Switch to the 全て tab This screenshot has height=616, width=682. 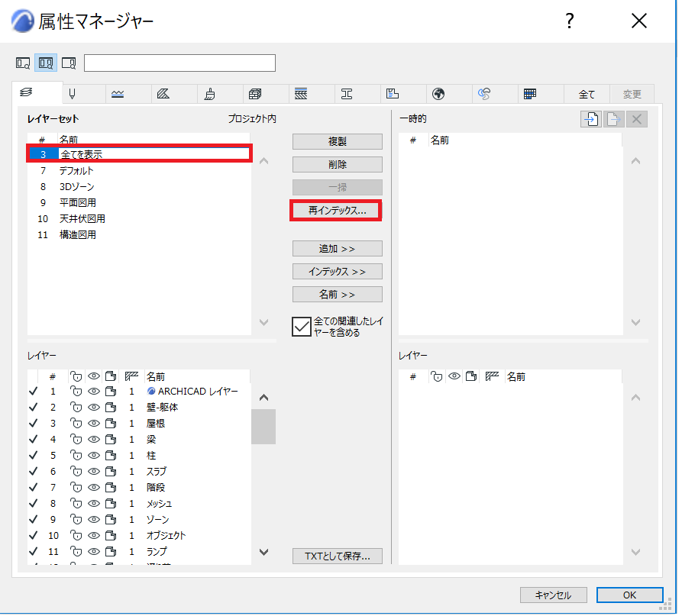pos(587,94)
